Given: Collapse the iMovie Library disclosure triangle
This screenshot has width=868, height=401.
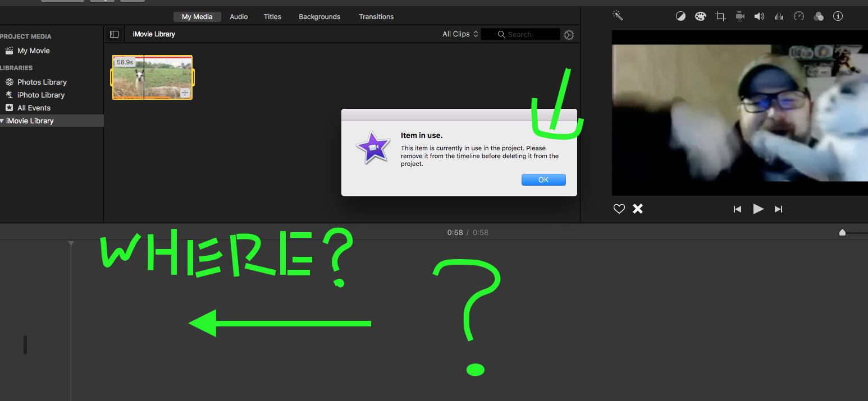Looking at the screenshot, I should [x=2, y=121].
